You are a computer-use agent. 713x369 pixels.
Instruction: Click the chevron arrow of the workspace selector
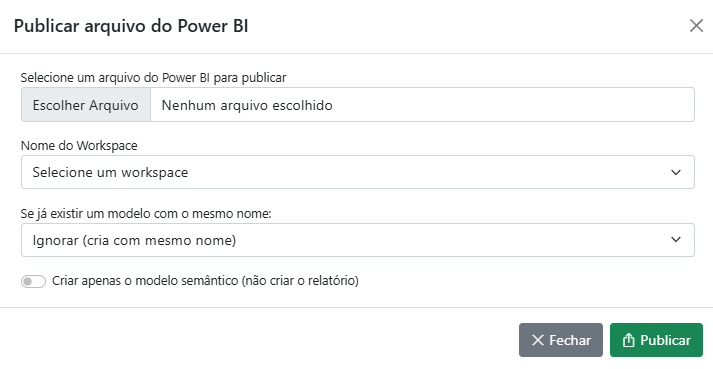676,172
